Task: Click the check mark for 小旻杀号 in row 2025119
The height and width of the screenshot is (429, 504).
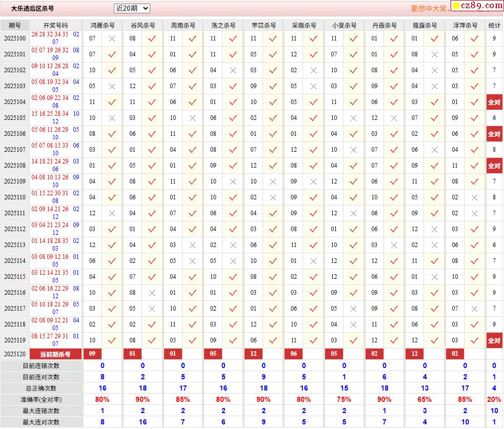Action: pos(353,340)
